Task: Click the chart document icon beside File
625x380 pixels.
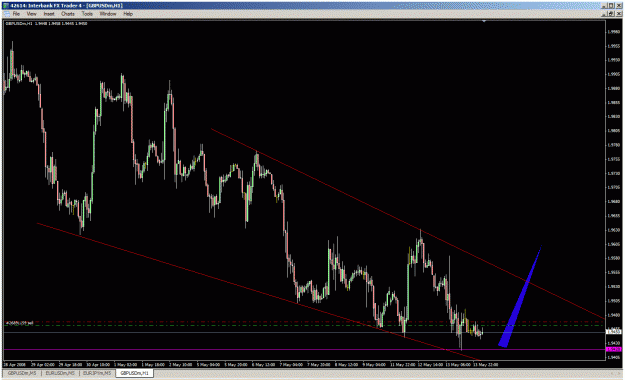Action: point(7,14)
